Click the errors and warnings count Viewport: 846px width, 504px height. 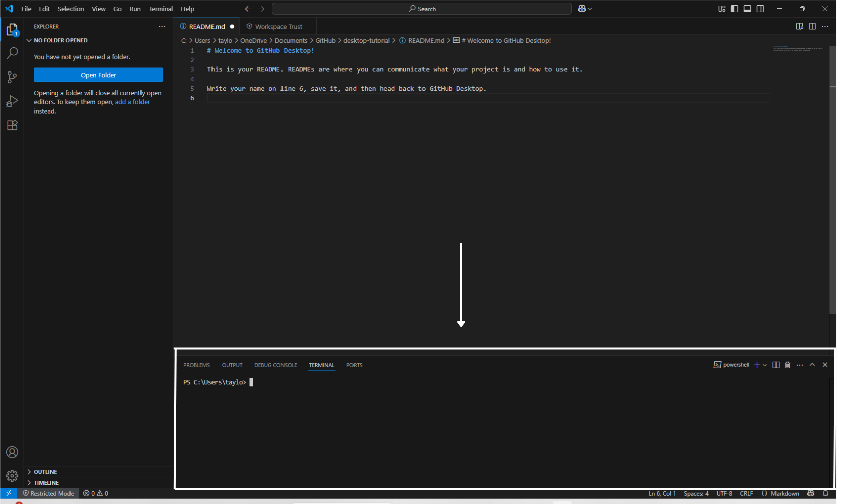tap(96, 493)
